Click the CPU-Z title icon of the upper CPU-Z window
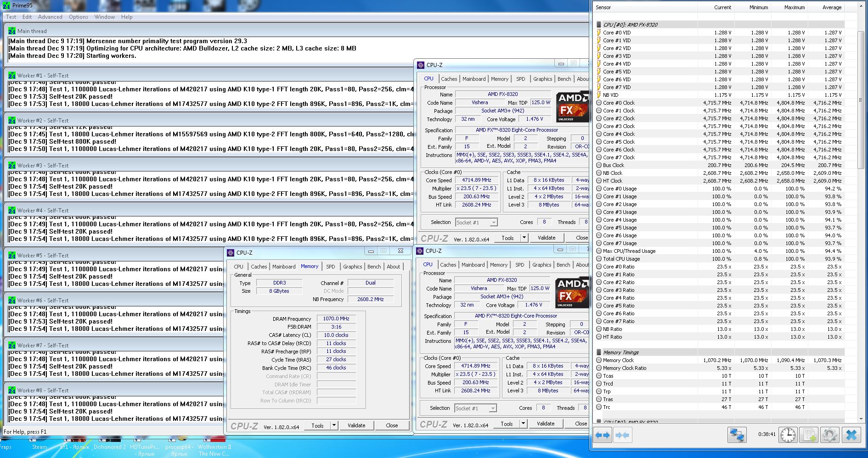 [x=421, y=65]
